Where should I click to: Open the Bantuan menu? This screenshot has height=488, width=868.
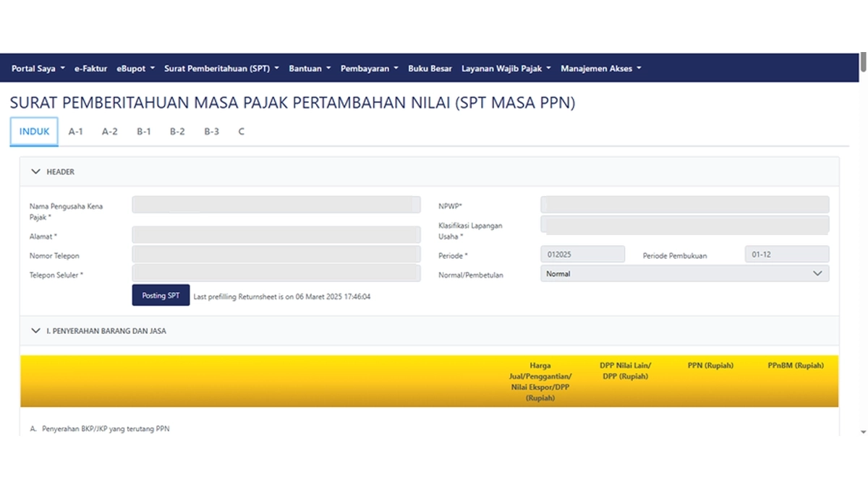(x=310, y=69)
